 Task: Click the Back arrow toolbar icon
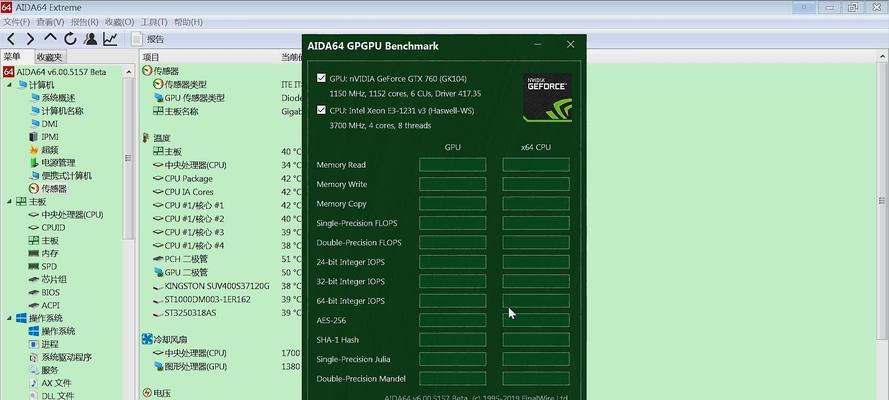(x=11, y=39)
